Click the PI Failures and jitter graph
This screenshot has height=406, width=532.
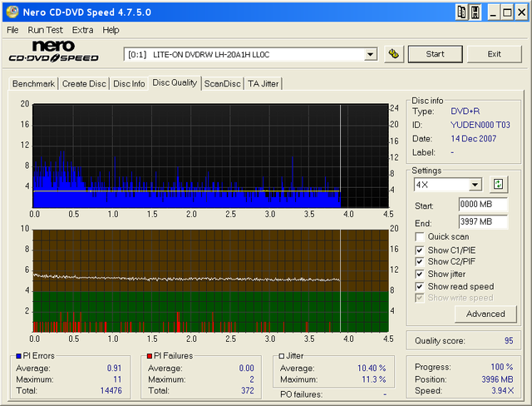tap(210, 280)
